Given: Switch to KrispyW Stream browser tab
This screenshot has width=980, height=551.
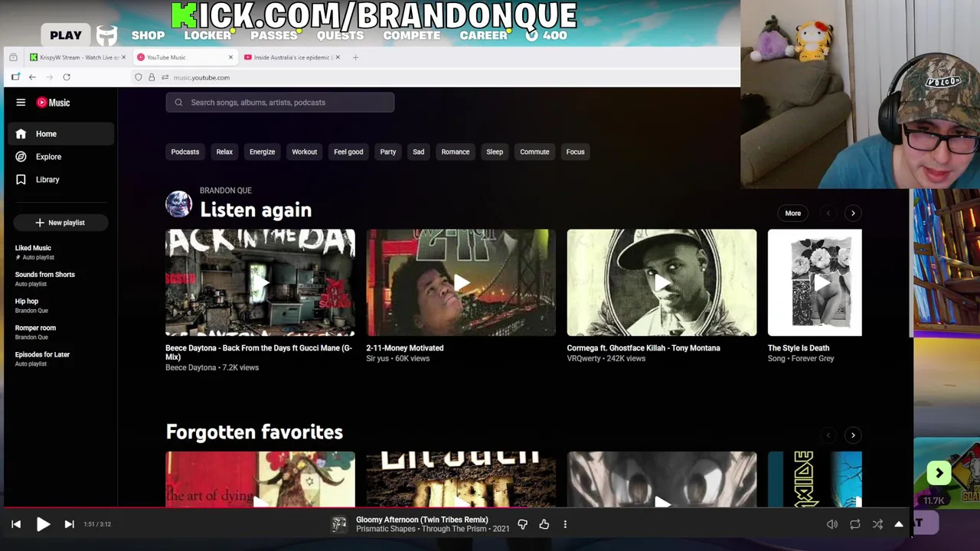Looking at the screenshot, I should 77,57.
